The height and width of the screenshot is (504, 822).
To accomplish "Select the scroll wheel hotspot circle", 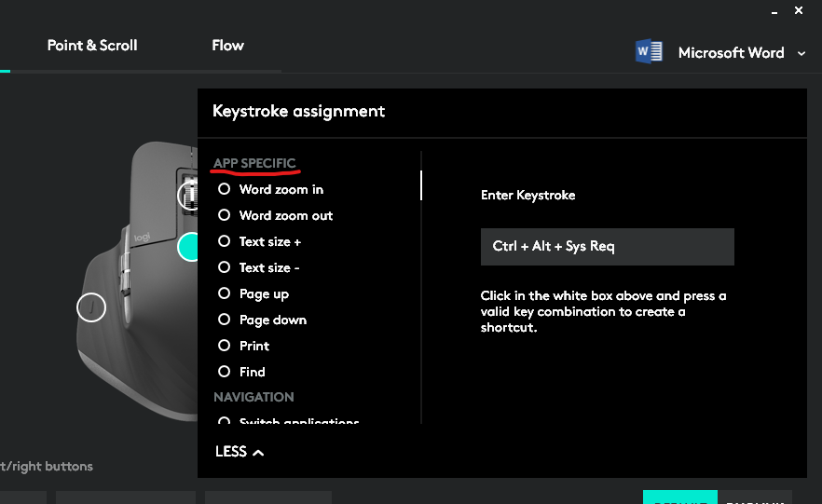I will (188, 196).
